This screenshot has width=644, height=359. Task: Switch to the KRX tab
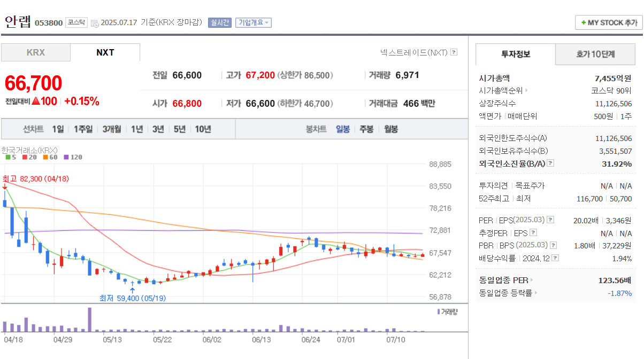point(36,52)
